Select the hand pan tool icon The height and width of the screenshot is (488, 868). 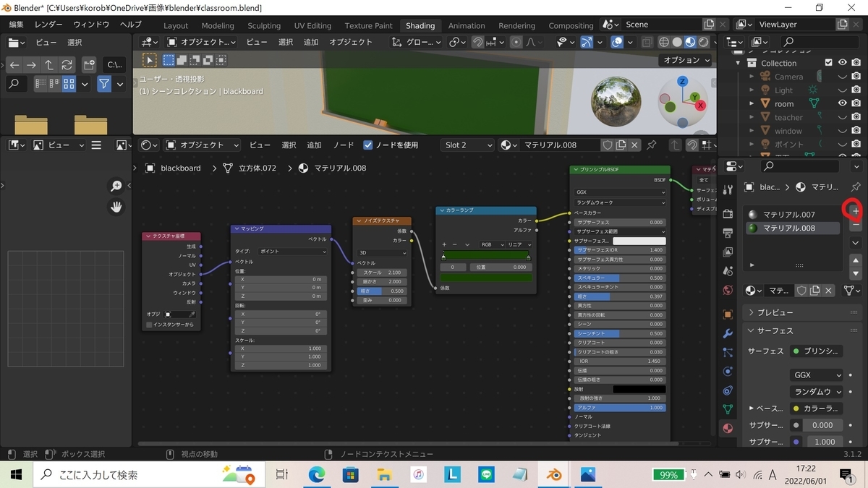click(116, 207)
